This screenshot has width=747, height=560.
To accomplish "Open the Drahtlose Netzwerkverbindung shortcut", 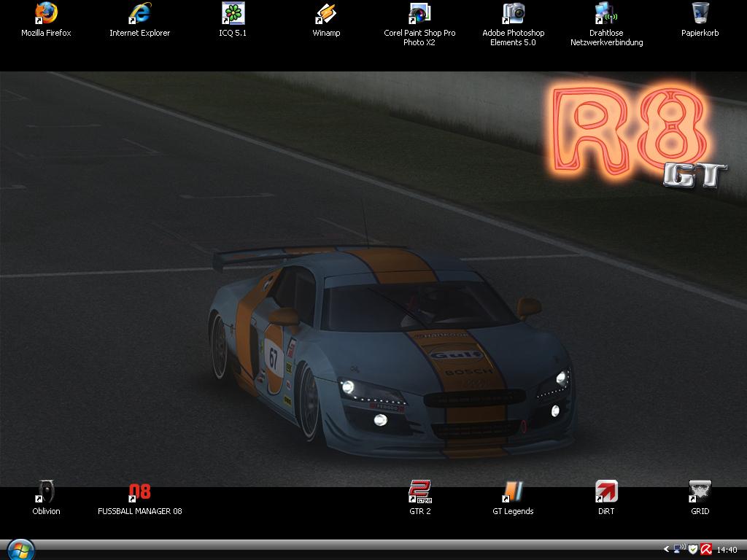I will [x=606, y=14].
